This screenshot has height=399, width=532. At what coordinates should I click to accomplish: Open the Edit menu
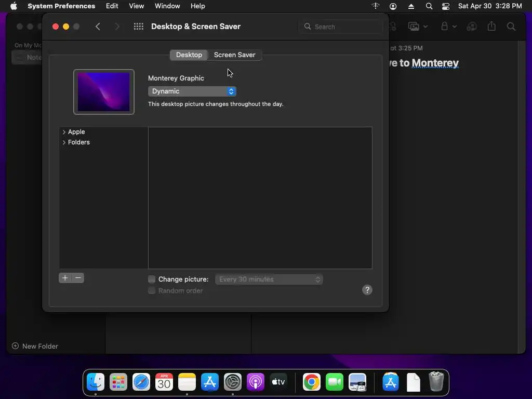(112, 6)
